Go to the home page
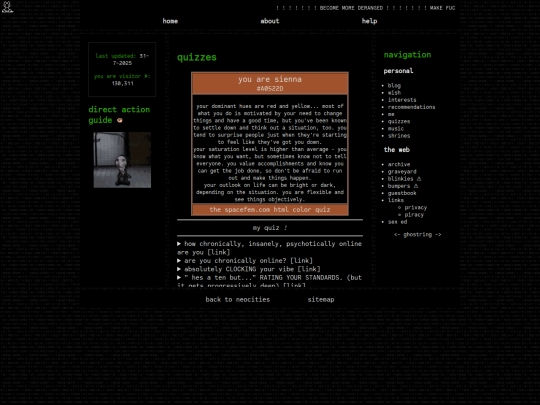Screen dimensions: 540x405 pos(170,21)
